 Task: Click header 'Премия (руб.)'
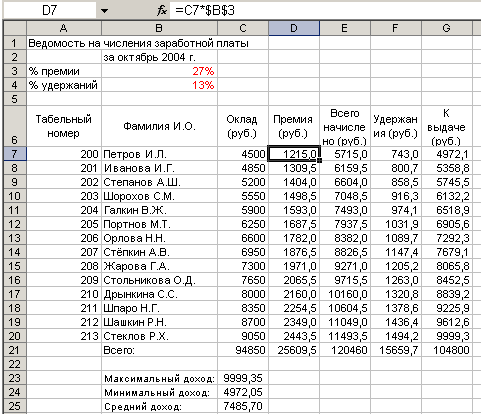tap(294, 126)
